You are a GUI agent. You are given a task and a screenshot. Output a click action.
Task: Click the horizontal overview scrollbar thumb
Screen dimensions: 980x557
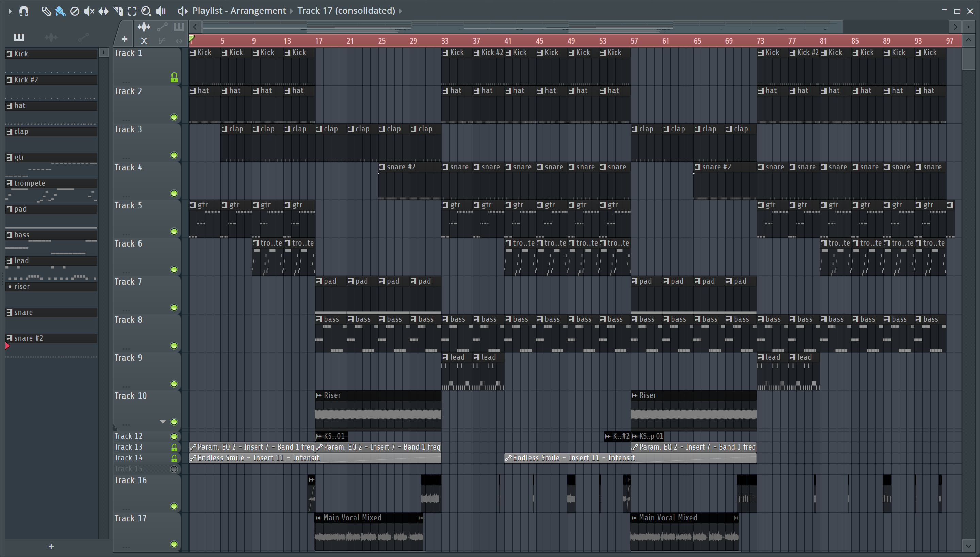[x=523, y=27]
